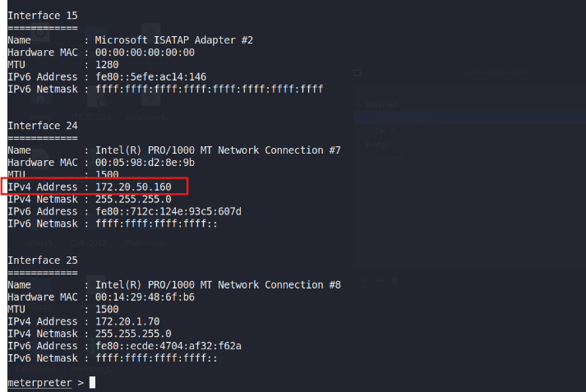Select the DHCP connection entry

[385, 131]
